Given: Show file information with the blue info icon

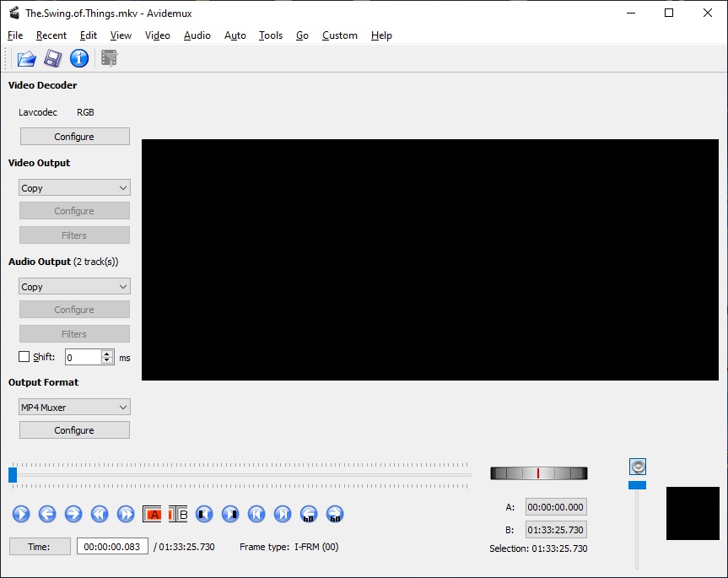Looking at the screenshot, I should point(79,58).
